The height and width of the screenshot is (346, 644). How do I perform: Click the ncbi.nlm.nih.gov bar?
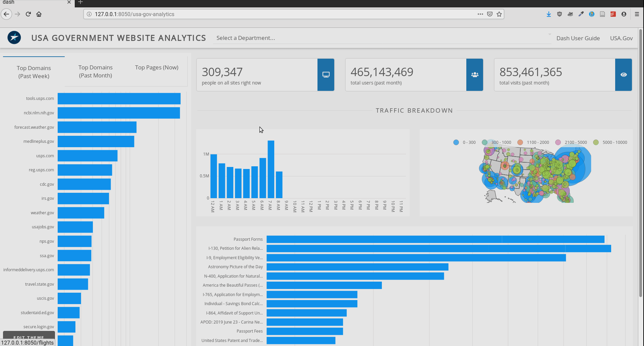119,113
